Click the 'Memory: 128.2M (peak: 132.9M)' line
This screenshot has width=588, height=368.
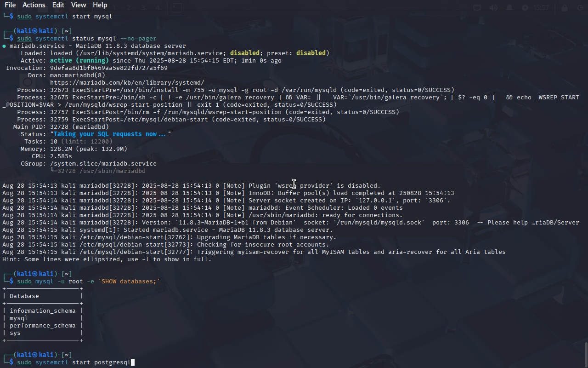[74, 149]
